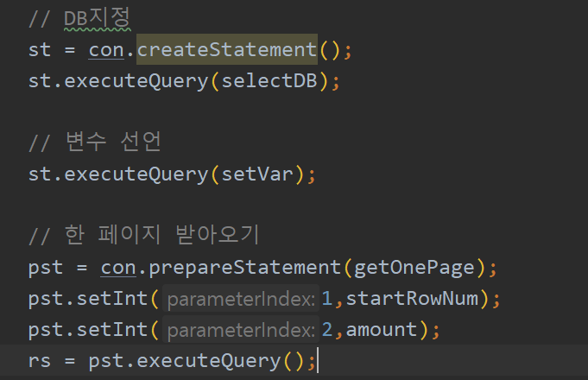Viewport: 588px width, 380px height.
Task: Click the comment DB지정
Action: coord(79,18)
